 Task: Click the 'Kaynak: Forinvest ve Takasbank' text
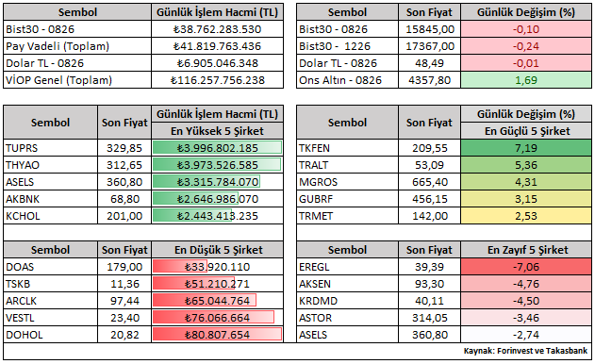pos(525,351)
